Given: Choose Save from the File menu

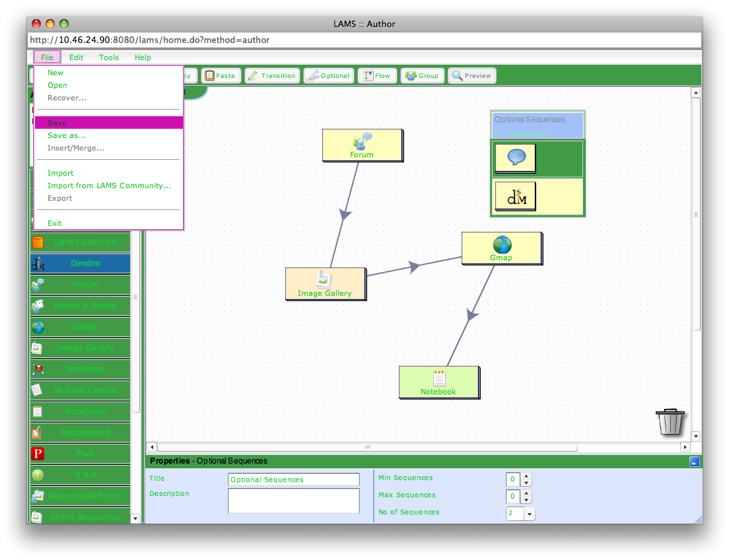Looking at the screenshot, I should click(108, 123).
